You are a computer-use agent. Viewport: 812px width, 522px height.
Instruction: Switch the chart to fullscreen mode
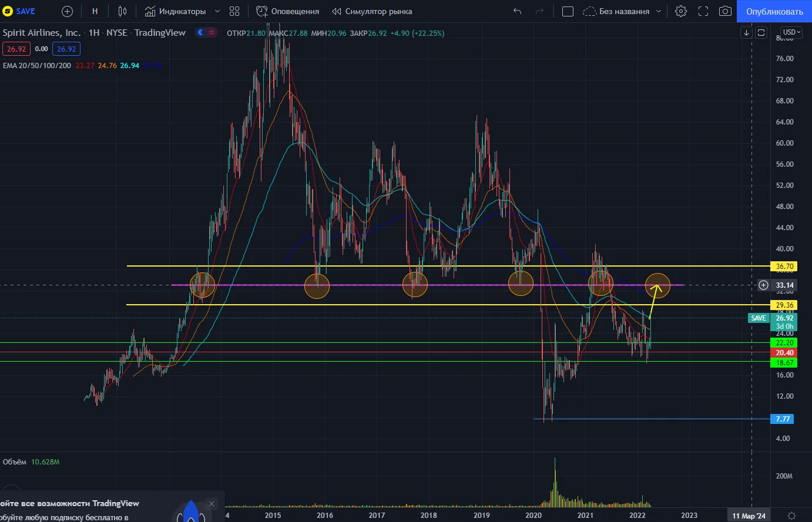pos(703,11)
